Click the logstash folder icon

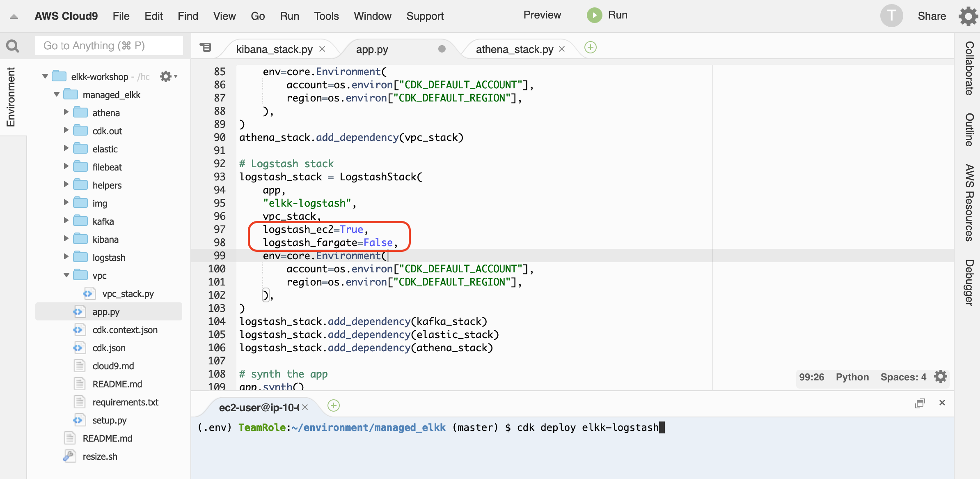(x=80, y=257)
